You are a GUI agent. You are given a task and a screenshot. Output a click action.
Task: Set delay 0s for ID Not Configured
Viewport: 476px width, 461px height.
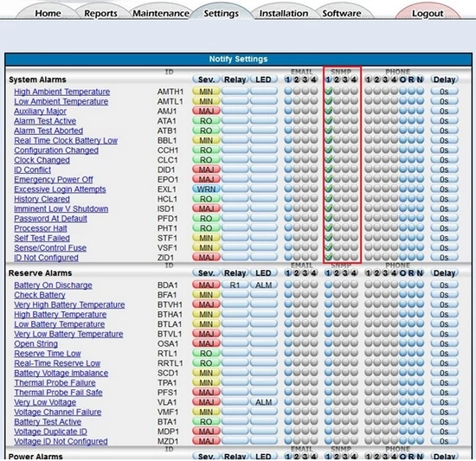tap(444, 257)
